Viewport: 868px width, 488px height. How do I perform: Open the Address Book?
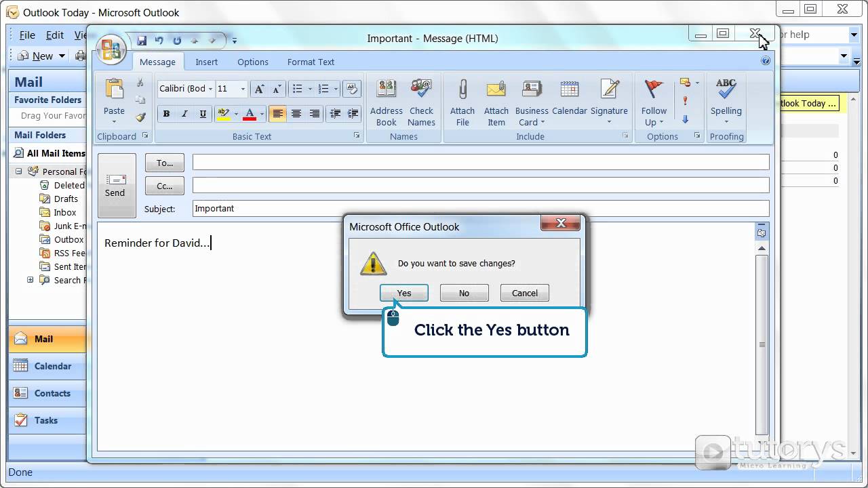point(387,102)
